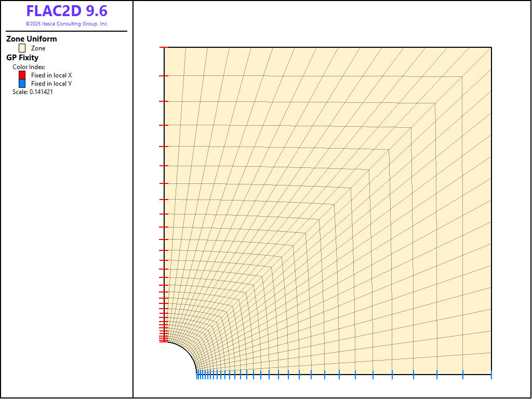Click the second red fixity marker from the top

(164, 76)
